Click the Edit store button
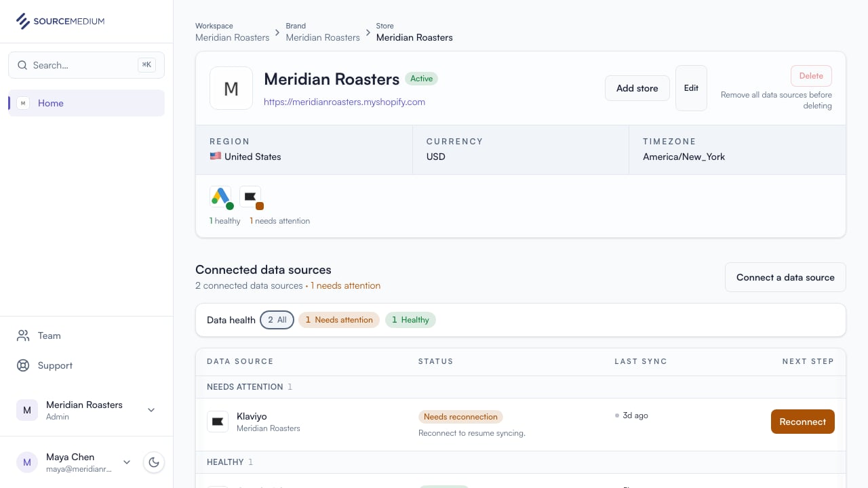 (x=691, y=88)
